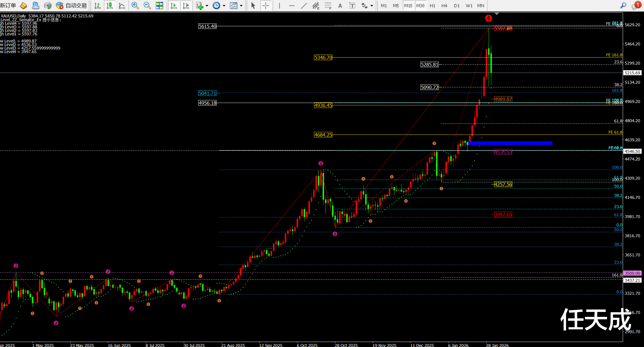Image resolution: width=644 pixels, height=347 pixels.
Task: Select the Fibonacci retracement tool
Action: [x=328, y=5]
